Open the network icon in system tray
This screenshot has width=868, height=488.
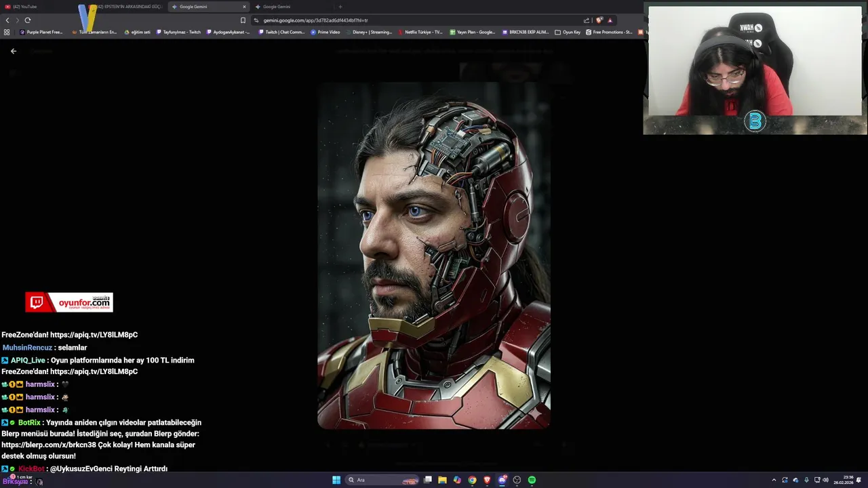point(817,480)
